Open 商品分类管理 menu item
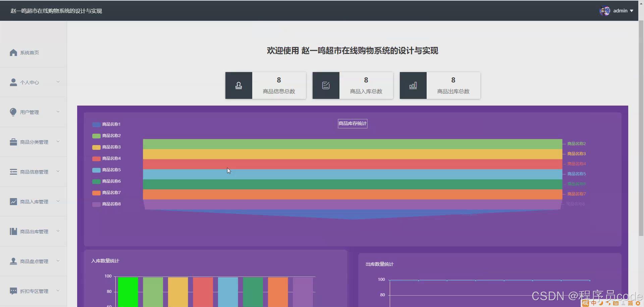Viewport: 644px width, 307px height. pyautogui.click(x=33, y=142)
